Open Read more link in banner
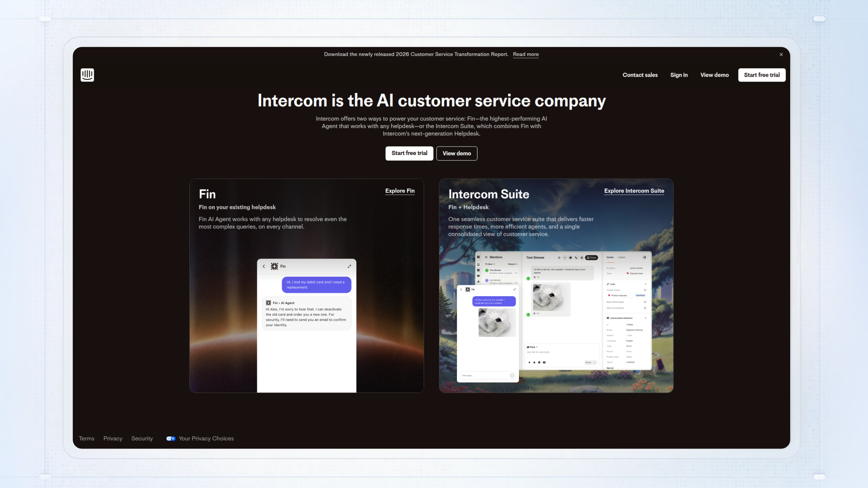This screenshot has width=868, height=488. (x=526, y=54)
